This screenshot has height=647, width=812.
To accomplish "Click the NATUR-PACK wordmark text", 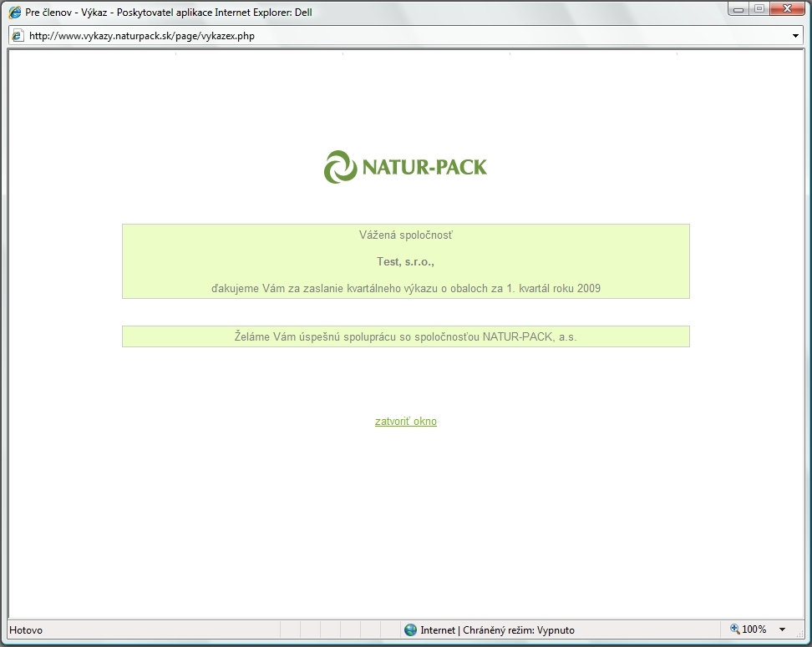I will coord(424,167).
